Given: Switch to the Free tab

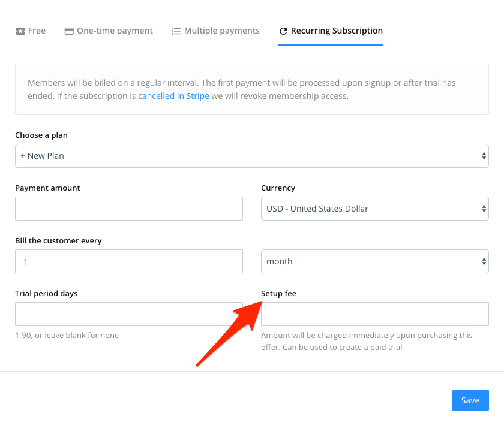Looking at the screenshot, I should [x=31, y=31].
